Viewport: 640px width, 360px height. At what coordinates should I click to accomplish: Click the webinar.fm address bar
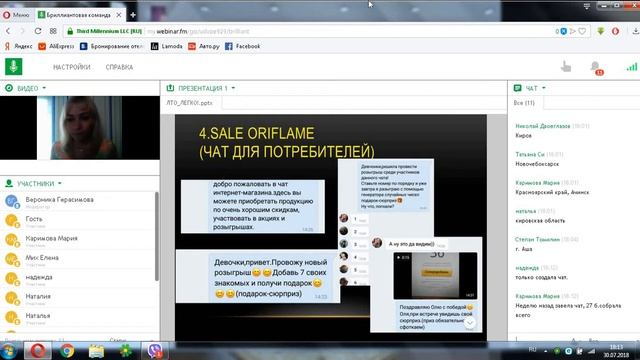point(327,31)
